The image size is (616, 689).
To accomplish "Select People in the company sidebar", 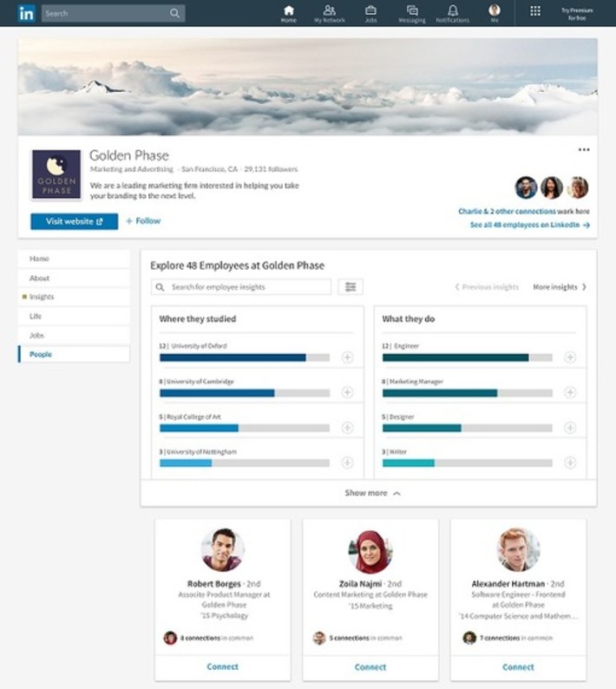I will [x=74, y=354].
